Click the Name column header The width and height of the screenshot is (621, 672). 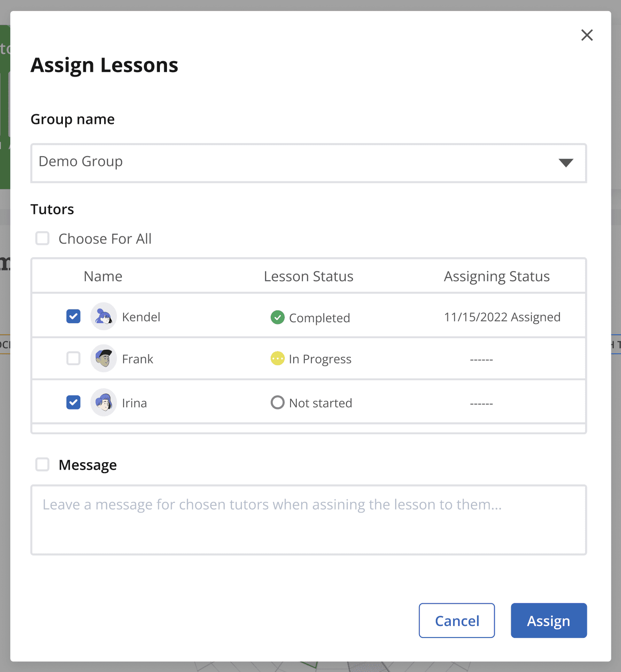point(103,276)
